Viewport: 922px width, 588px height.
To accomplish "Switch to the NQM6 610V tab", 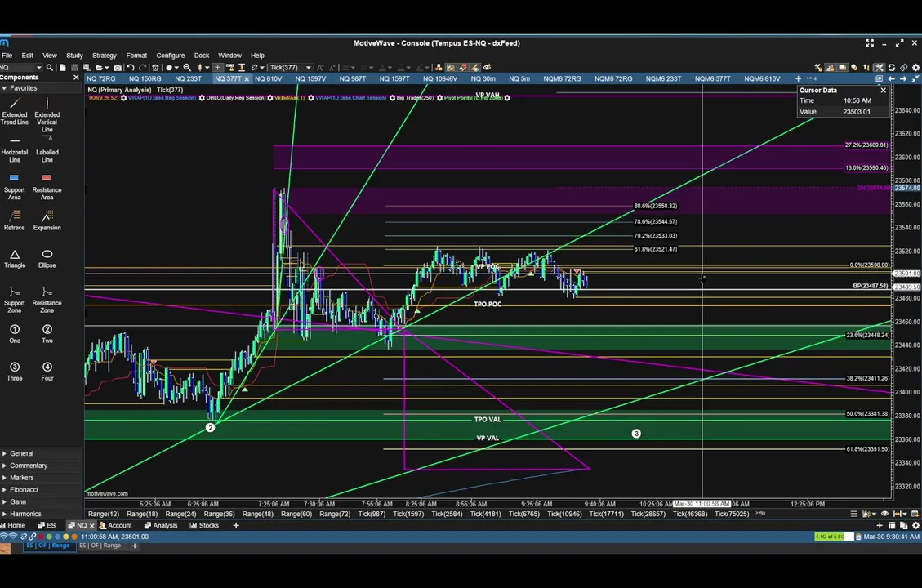I will [762, 78].
